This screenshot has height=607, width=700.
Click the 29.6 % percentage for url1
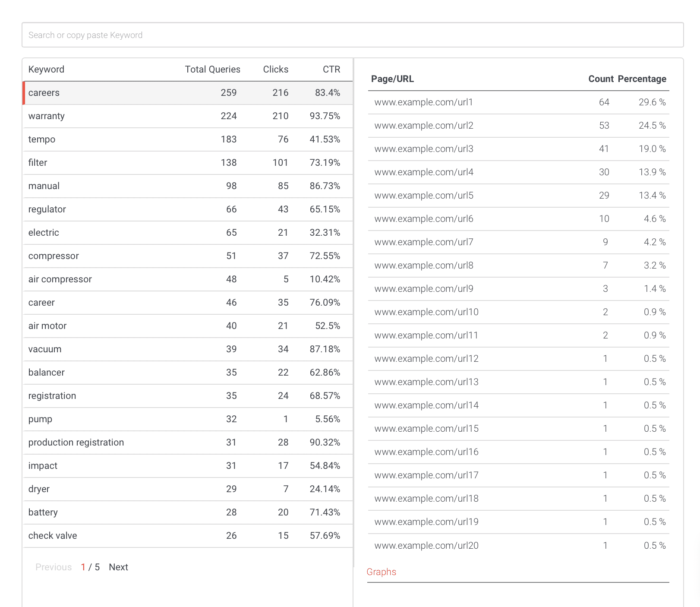[x=652, y=102]
